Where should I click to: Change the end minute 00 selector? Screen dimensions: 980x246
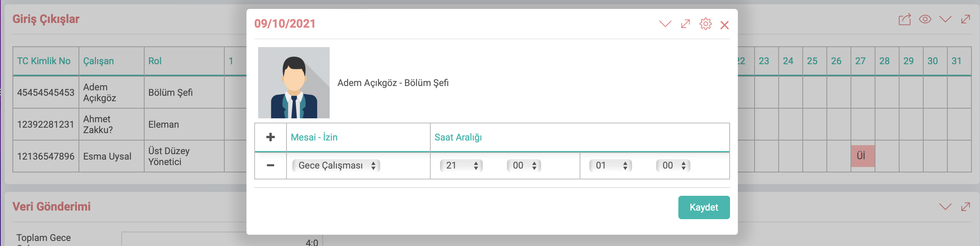pos(673,165)
